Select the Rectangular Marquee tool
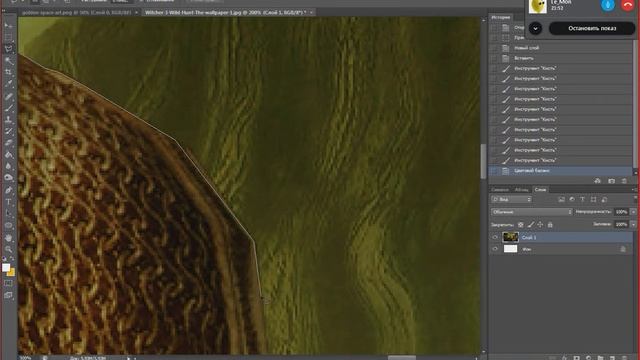Image resolution: width=640 pixels, height=360 pixels. pyautogui.click(x=8, y=37)
